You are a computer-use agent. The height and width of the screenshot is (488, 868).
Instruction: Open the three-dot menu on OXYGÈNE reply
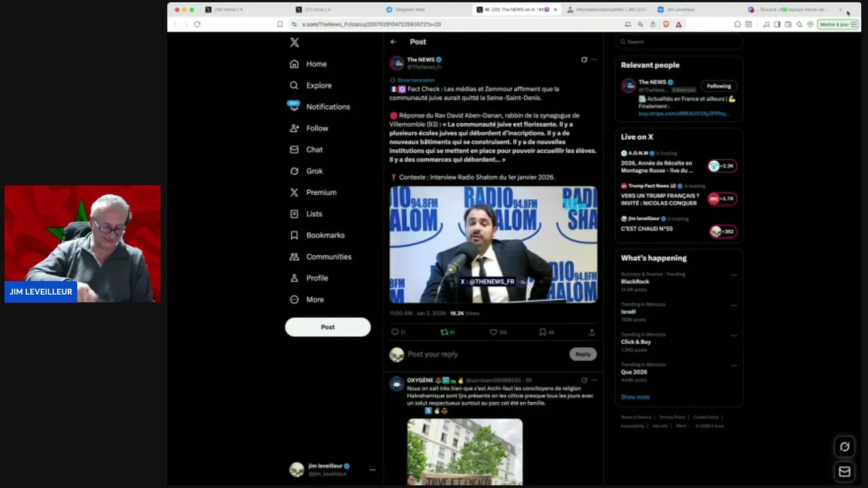[x=594, y=380]
